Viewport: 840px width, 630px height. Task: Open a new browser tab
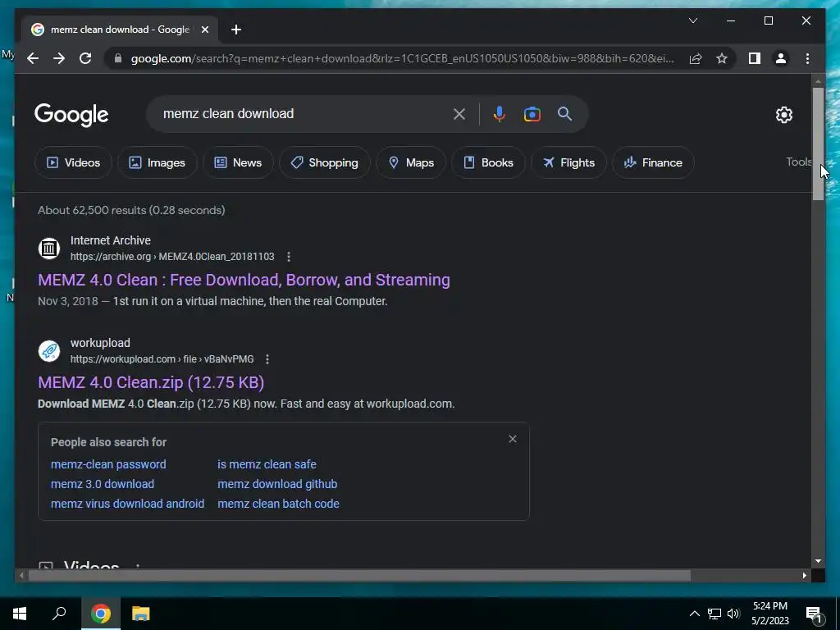pyautogui.click(x=236, y=30)
